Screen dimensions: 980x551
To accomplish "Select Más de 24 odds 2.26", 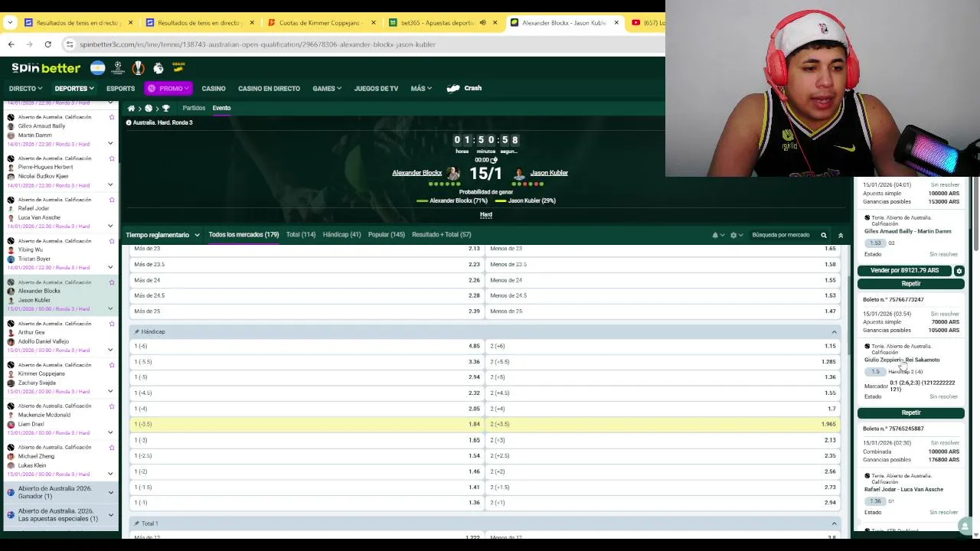I will (307, 280).
